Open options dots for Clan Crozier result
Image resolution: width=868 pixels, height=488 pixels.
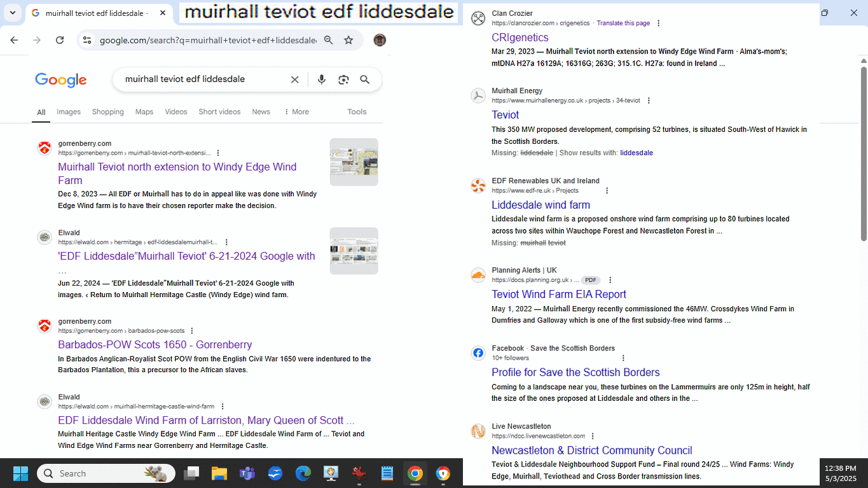click(658, 24)
